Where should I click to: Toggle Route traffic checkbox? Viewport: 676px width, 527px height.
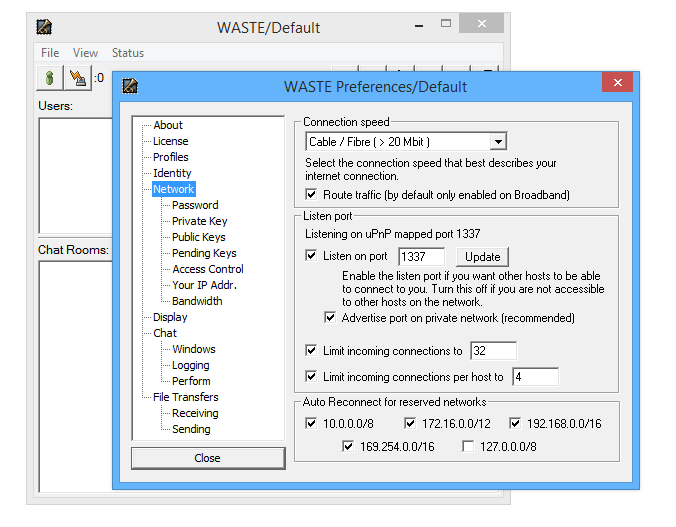pos(311,194)
